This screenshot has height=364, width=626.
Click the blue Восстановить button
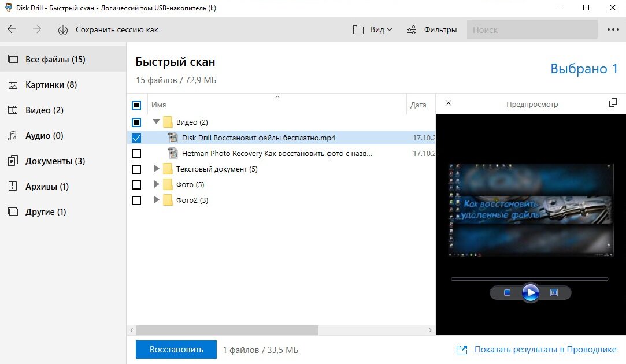176,350
